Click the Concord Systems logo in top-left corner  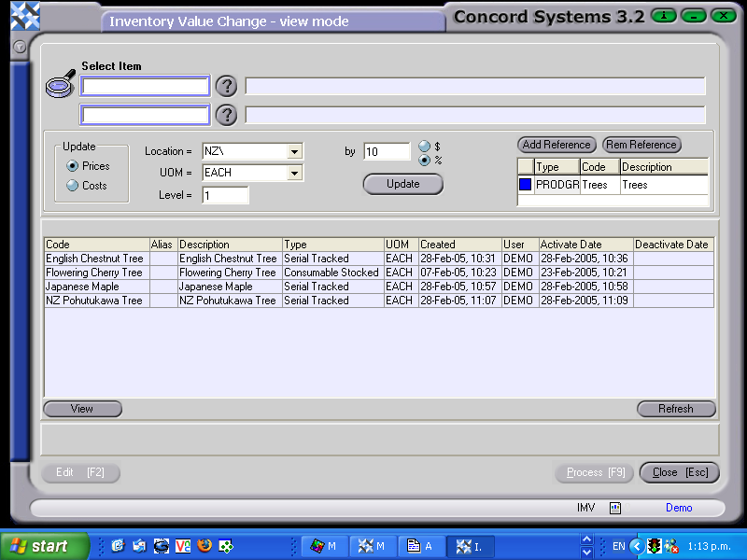pyautogui.click(x=25, y=15)
